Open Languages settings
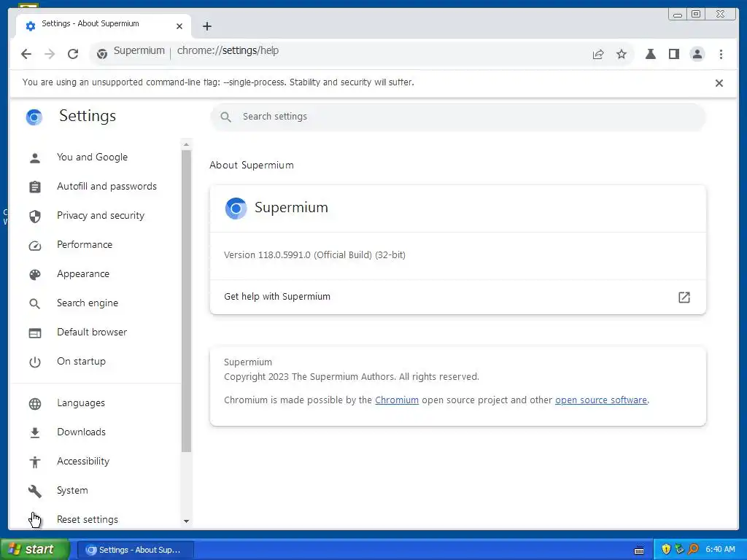 [80, 402]
